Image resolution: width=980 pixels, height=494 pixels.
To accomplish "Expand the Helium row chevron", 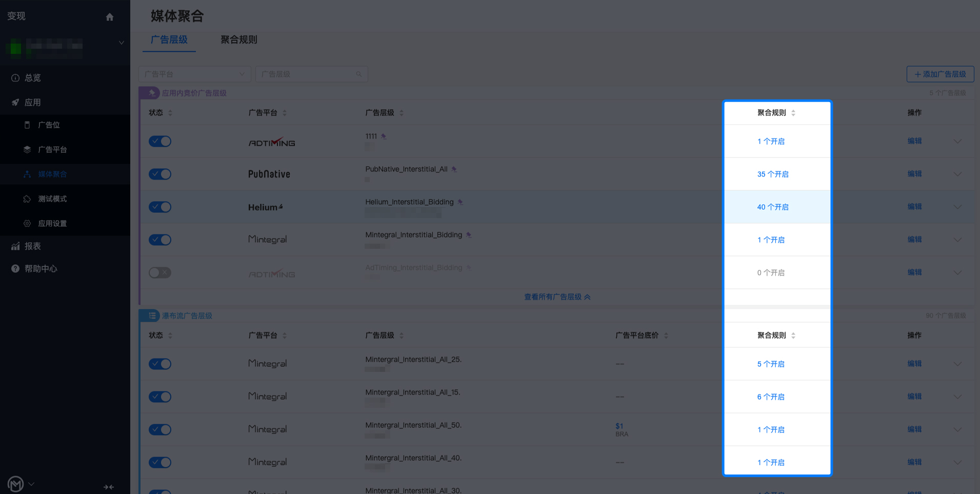I will tap(957, 207).
